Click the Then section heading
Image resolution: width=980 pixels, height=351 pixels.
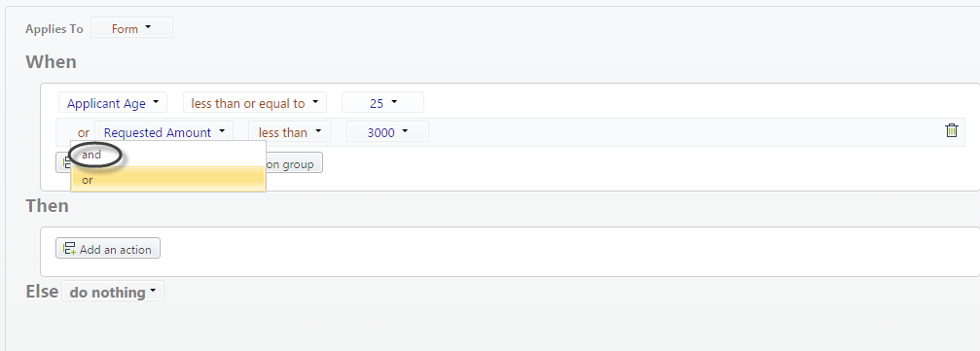tap(48, 205)
